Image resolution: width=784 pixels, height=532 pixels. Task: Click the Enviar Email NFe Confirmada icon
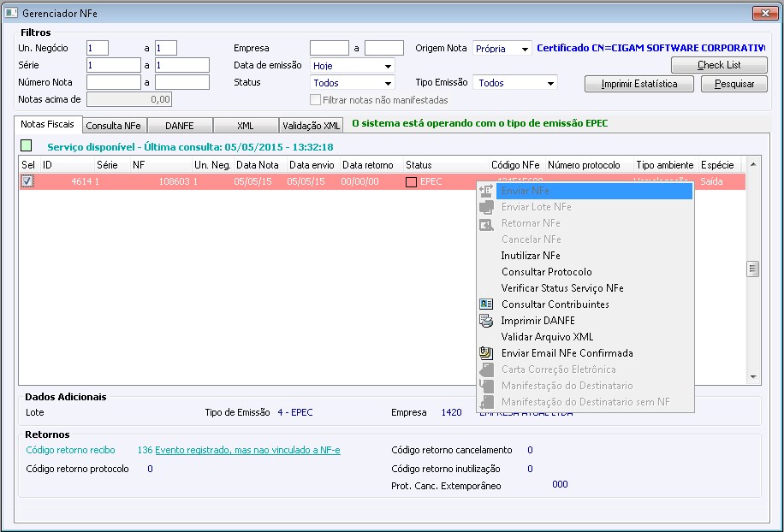click(x=486, y=352)
